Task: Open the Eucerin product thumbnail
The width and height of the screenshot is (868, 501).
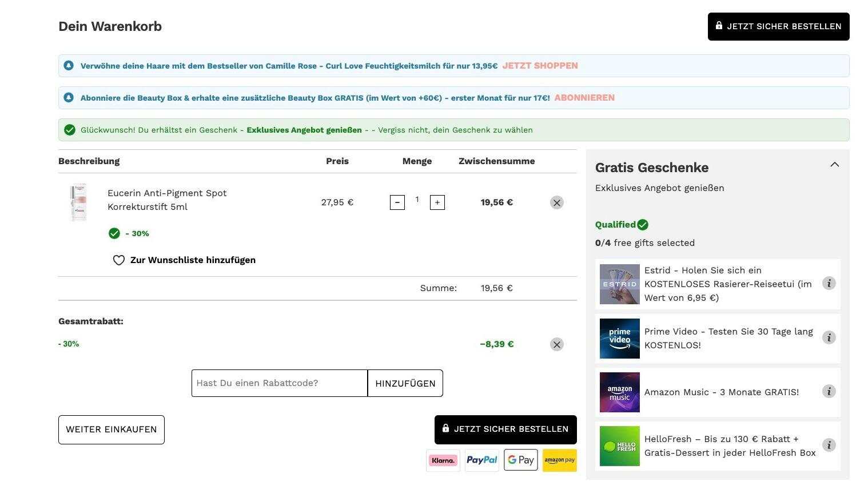Action: (79, 202)
